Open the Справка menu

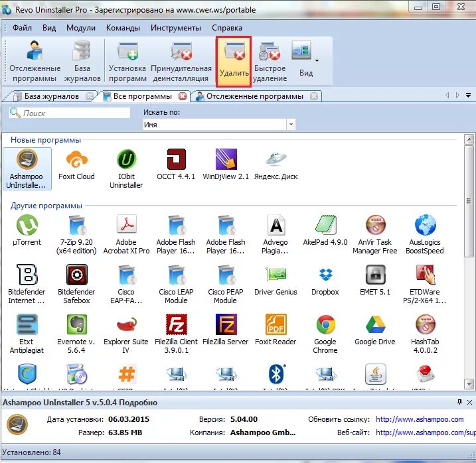pos(227,28)
